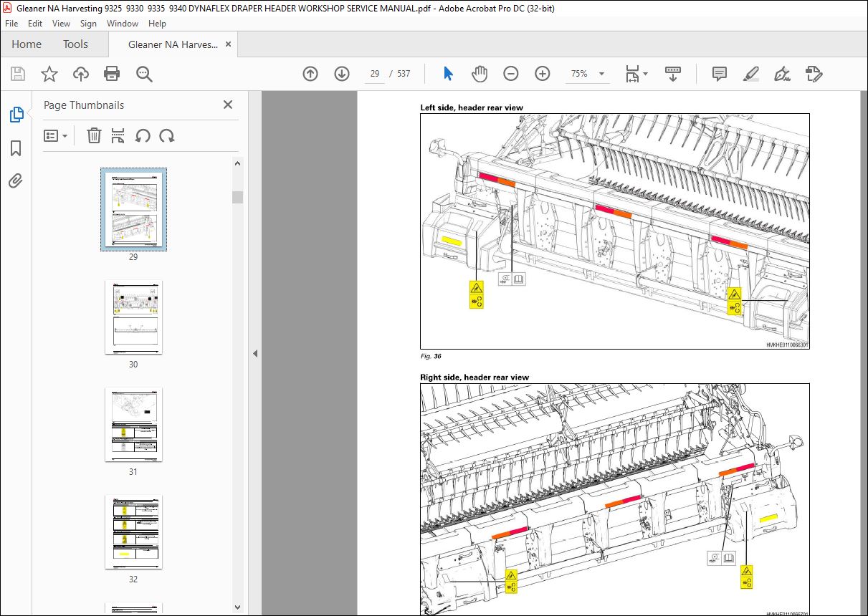868x616 pixels.
Task: Rotate page counterclockwise
Action: tap(143, 135)
